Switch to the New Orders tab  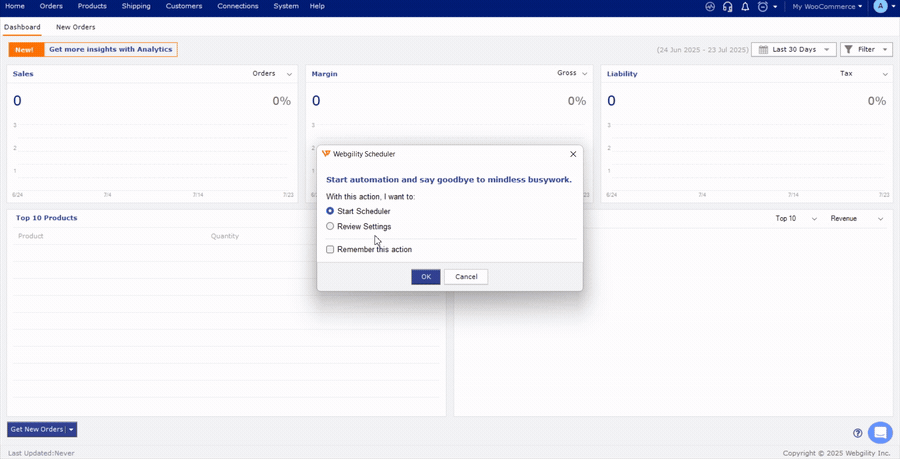coord(76,27)
